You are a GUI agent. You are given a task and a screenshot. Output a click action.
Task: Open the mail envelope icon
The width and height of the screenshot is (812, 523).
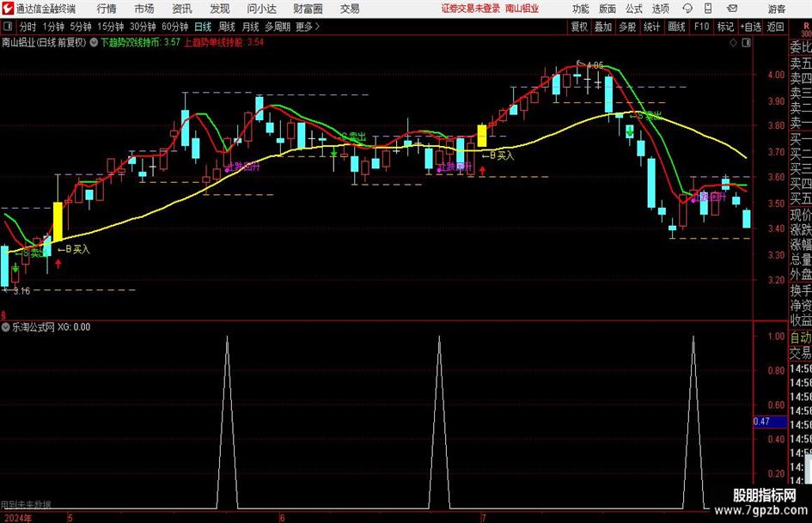click(732, 9)
